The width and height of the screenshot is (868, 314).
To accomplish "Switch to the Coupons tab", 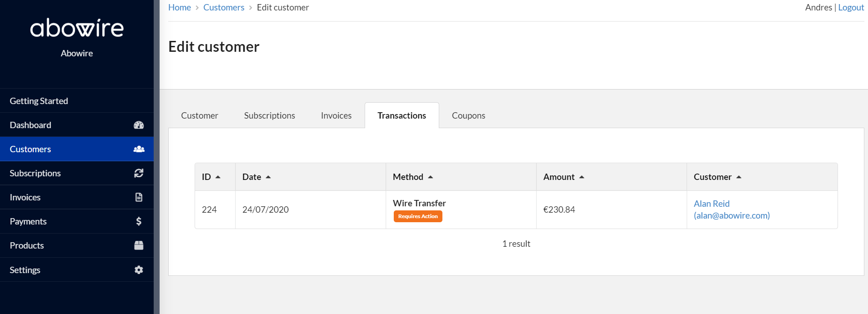I will click(468, 115).
